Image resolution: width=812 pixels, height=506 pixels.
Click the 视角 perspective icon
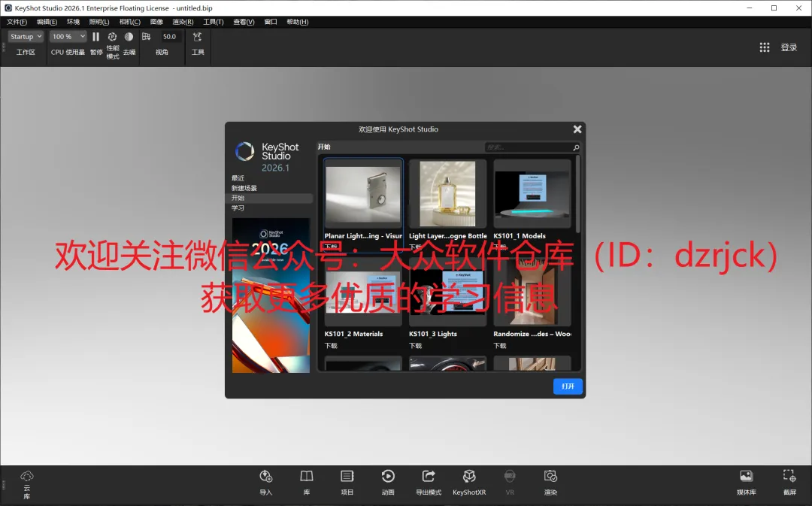tap(147, 37)
